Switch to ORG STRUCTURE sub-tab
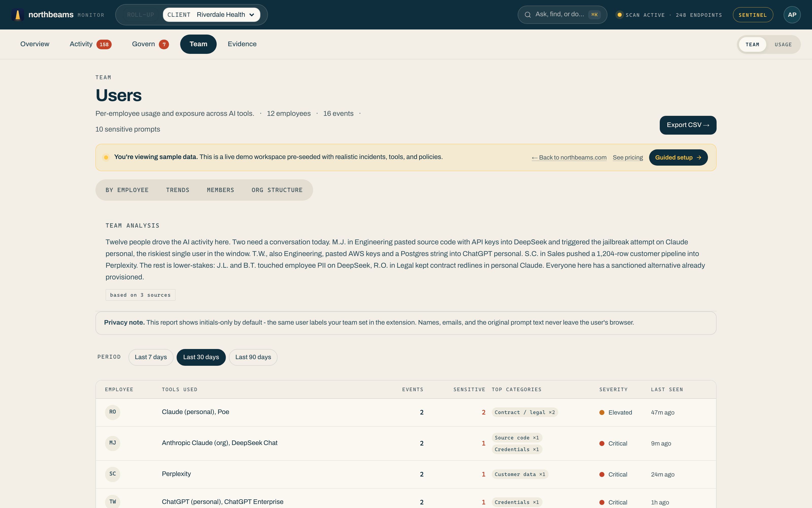Viewport: 812px width, 508px height. 277,190
